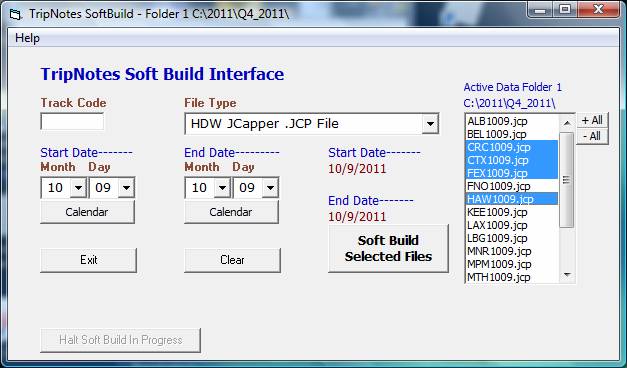Image resolution: width=627 pixels, height=368 pixels.
Task: Click the Track Code input field
Action: 72,121
